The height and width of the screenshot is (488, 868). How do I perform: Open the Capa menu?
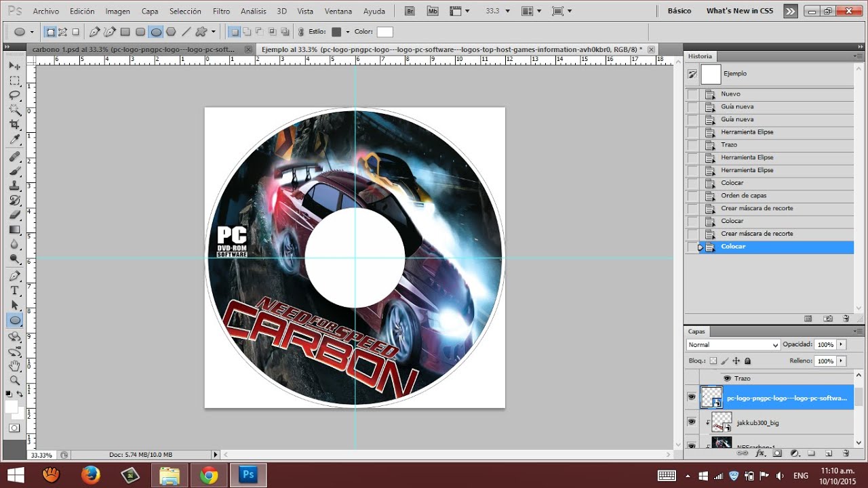[150, 12]
